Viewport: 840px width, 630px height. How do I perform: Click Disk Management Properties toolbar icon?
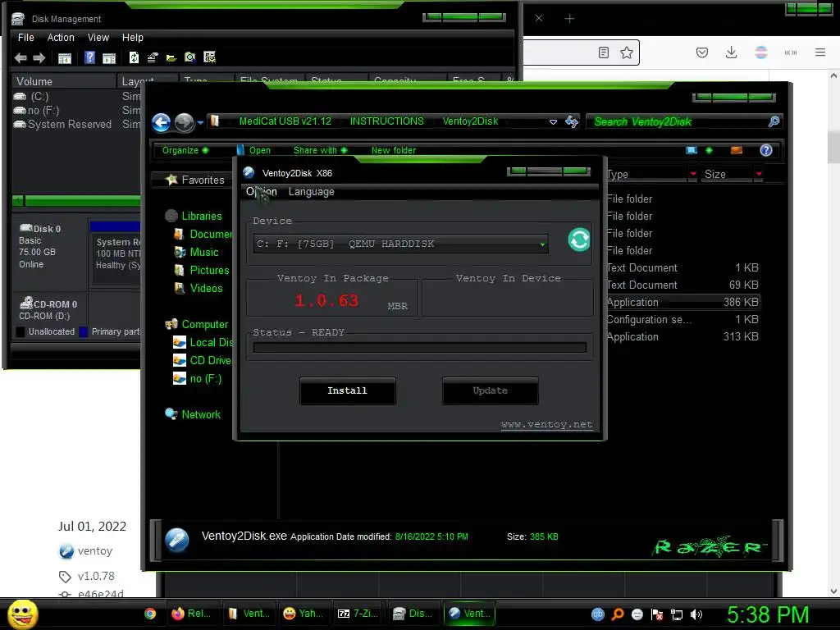click(x=153, y=58)
